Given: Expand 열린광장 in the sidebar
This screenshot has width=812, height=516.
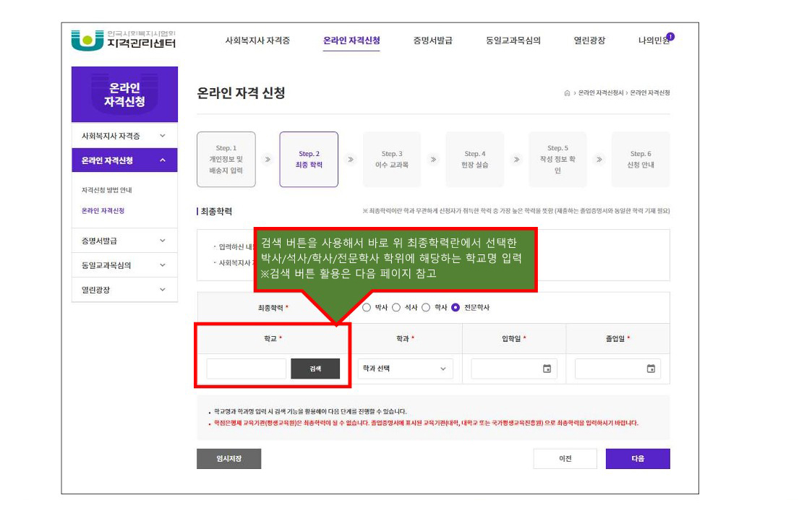Looking at the screenshot, I should pyautogui.click(x=124, y=290).
